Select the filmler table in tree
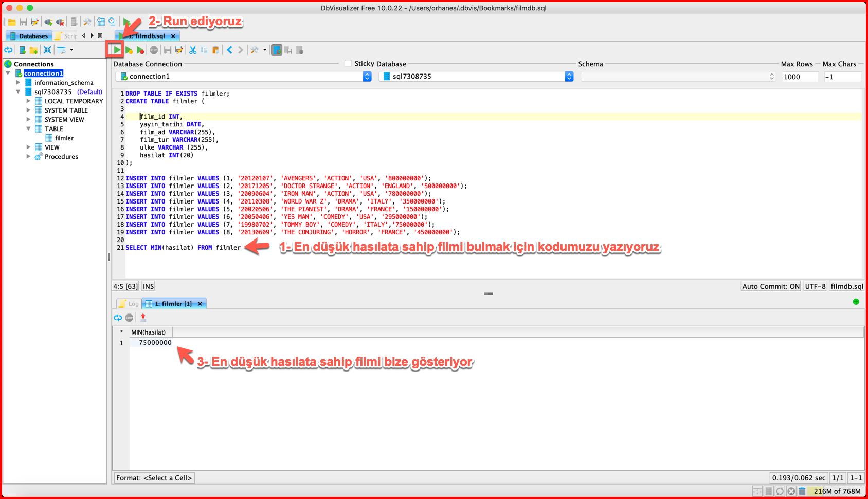The image size is (868, 499). point(64,138)
